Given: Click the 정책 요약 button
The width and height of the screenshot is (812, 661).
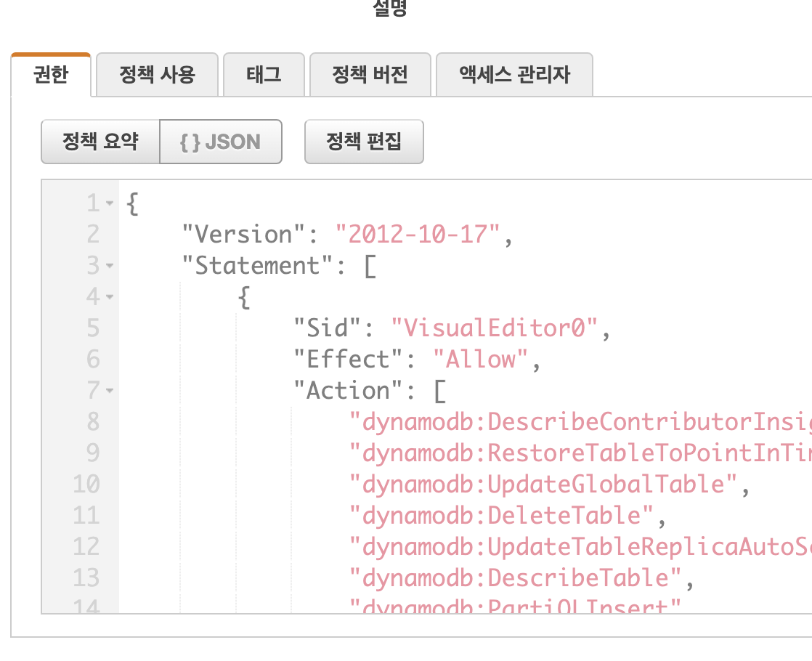Looking at the screenshot, I should (100, 142).
